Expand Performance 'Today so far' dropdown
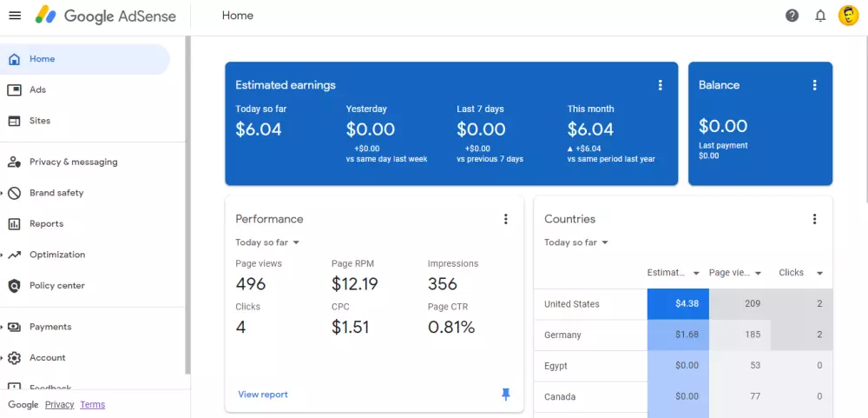 [x=267, y=242]
